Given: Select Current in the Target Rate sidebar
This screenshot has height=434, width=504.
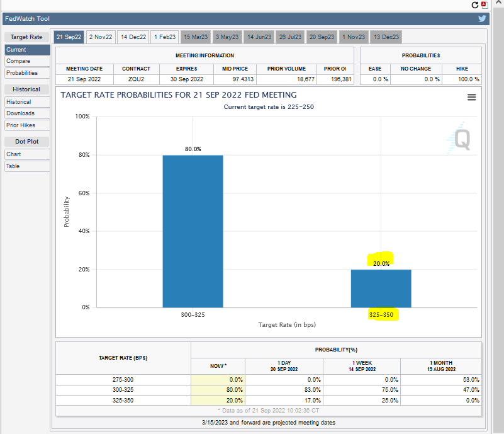Looking at the screenshot, I should (x=27, y=50).
